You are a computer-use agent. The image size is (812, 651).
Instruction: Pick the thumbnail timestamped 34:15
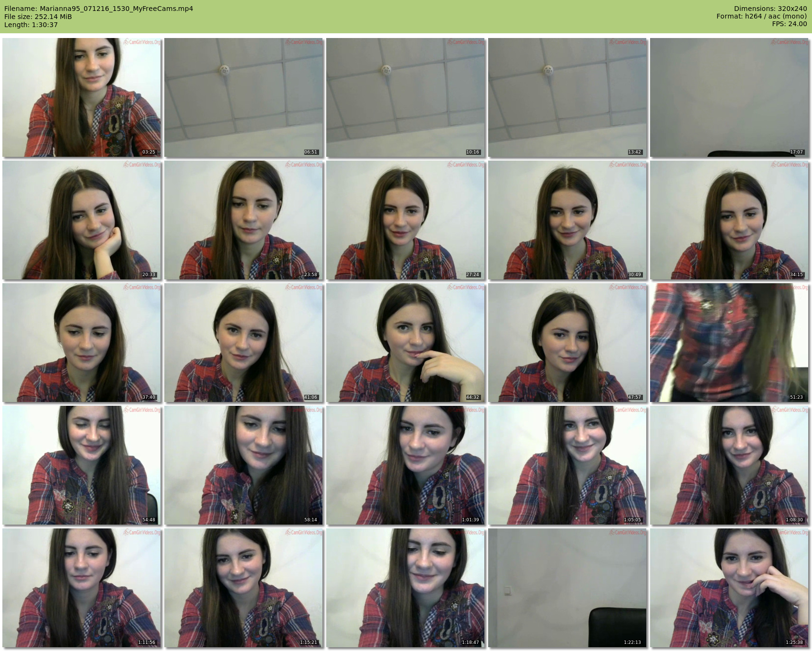(x=729, y=220)
